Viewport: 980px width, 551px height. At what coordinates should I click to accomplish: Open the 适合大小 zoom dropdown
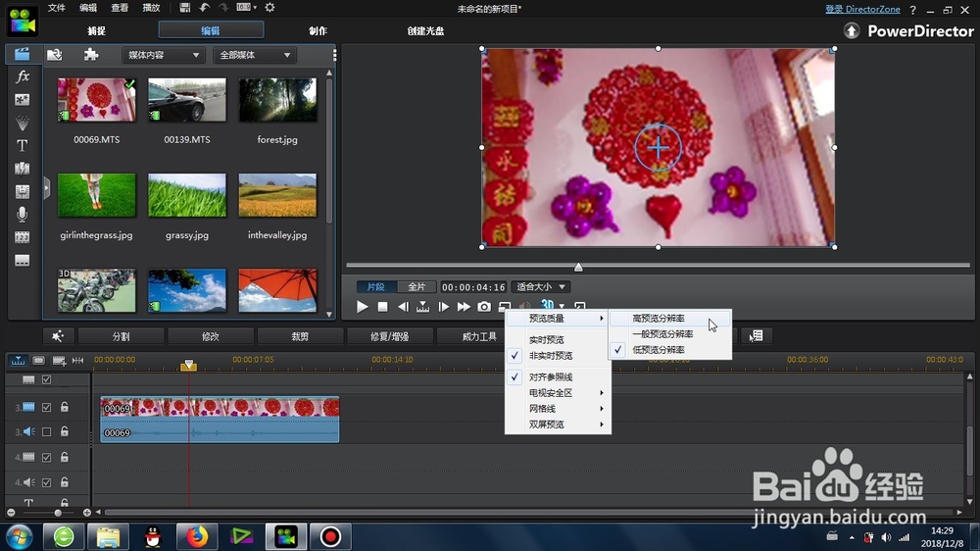541,286
